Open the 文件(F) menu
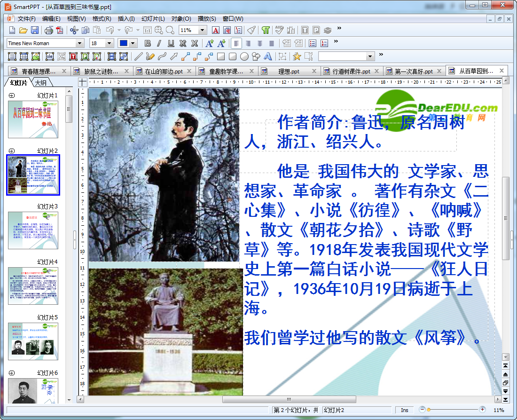The width and height of the screenshot is (517, 420). coord(26,19)
